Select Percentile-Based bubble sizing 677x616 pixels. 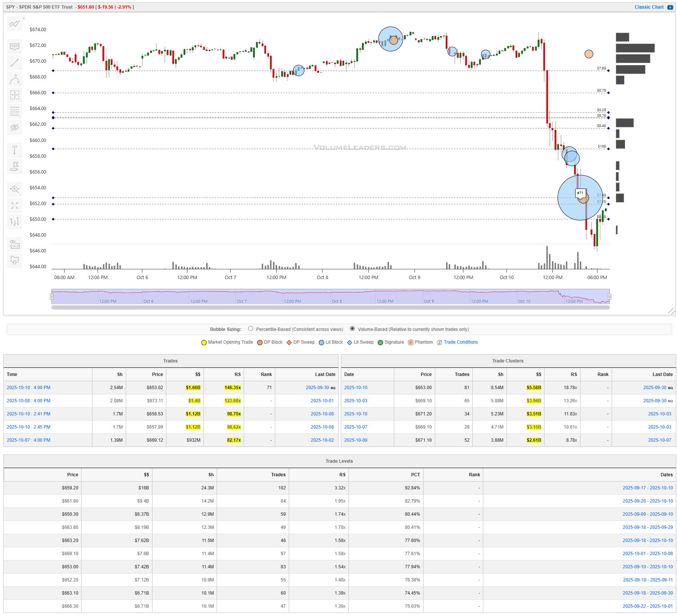pyautogui.click(x=250, y=329)
